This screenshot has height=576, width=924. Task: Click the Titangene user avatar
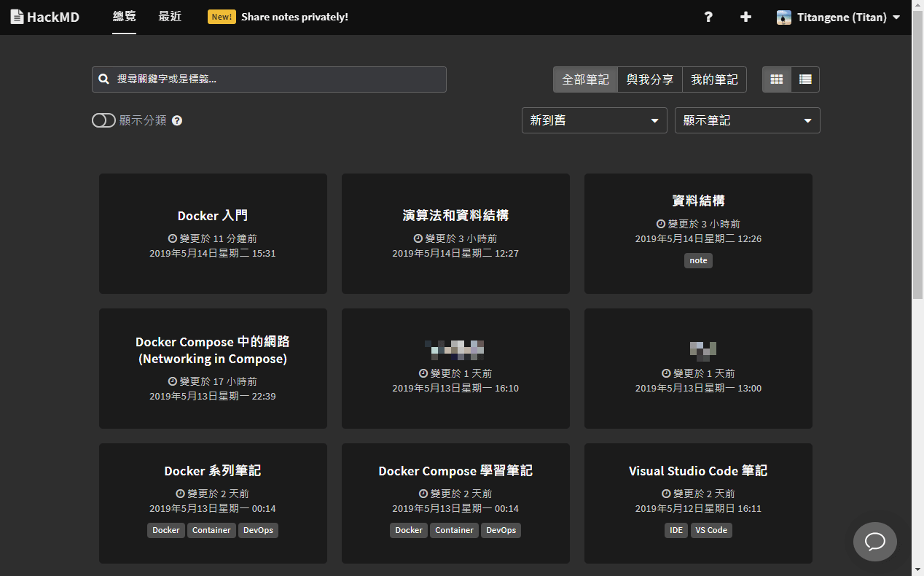[x=784, y=17]
